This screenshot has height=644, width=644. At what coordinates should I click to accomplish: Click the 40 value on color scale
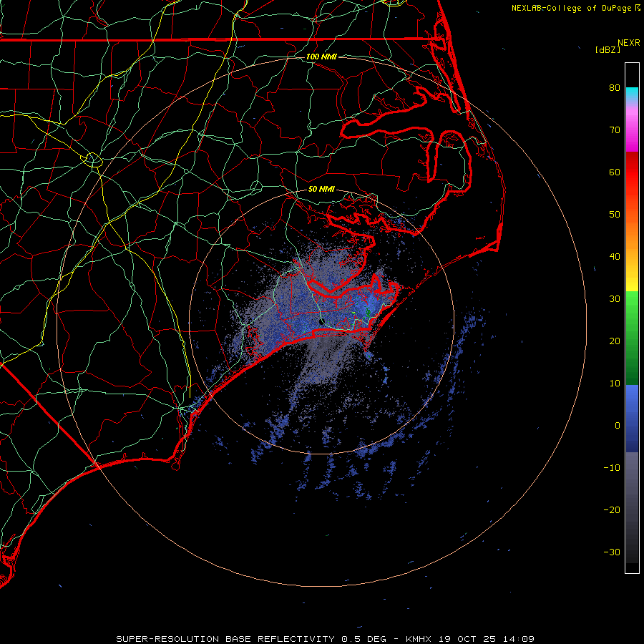(x=615, y=257)
